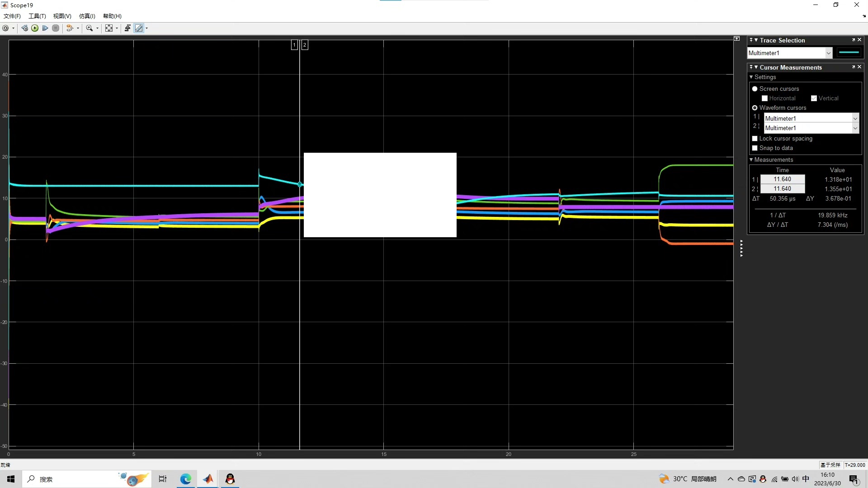Click the Step Forward icon
The image size is (868, 488).
(45, 28)
